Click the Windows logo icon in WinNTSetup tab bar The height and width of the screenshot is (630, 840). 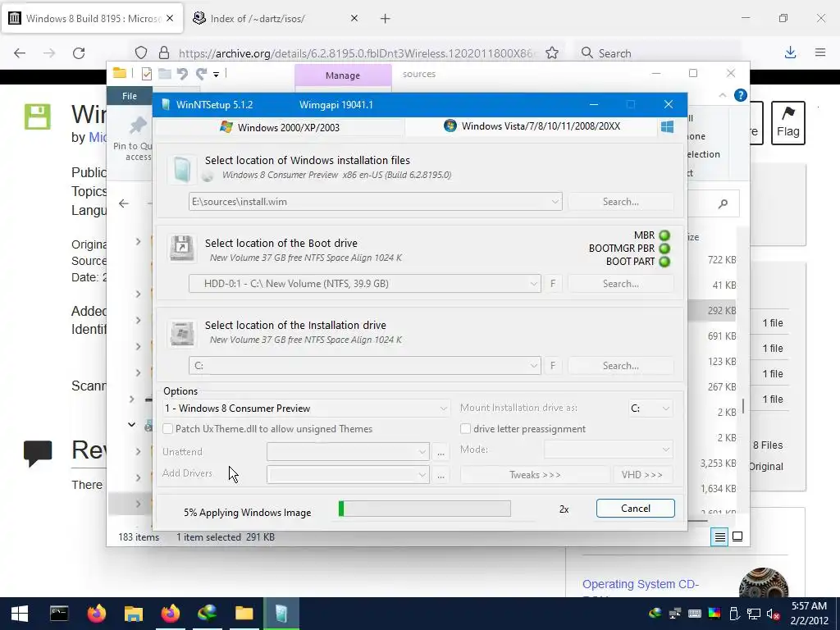[667, 127]
